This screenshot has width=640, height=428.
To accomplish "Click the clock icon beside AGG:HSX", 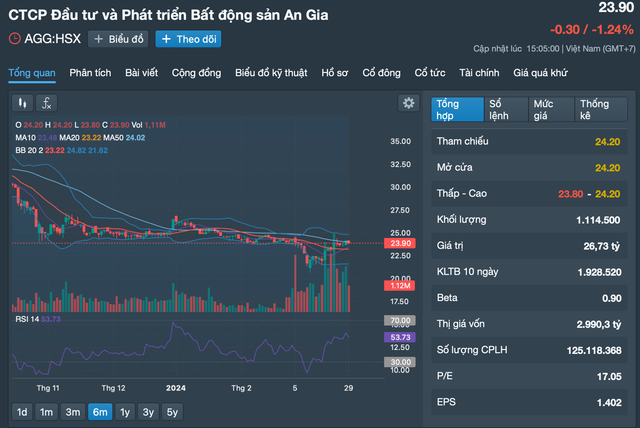I will coord(14,39).
